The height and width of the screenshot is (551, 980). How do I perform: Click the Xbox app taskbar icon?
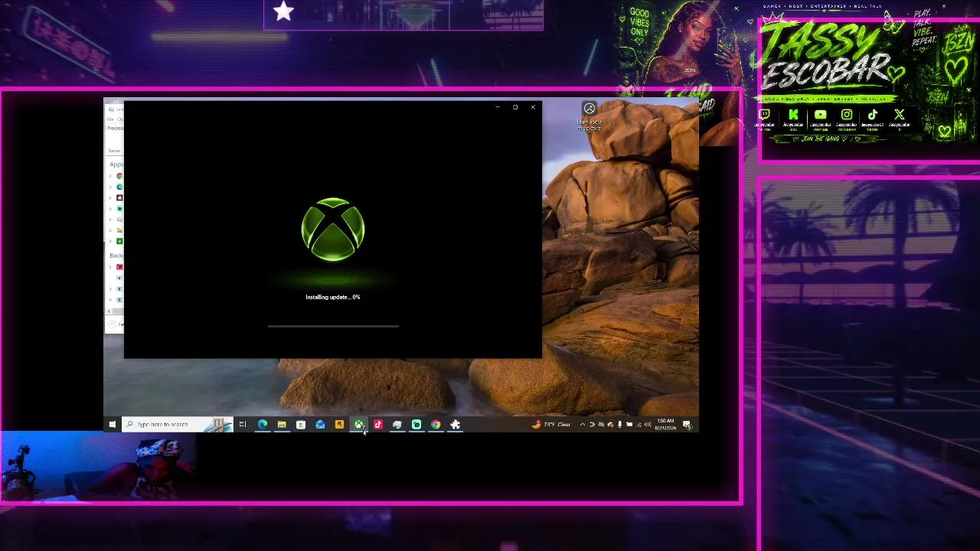(359, 425)
